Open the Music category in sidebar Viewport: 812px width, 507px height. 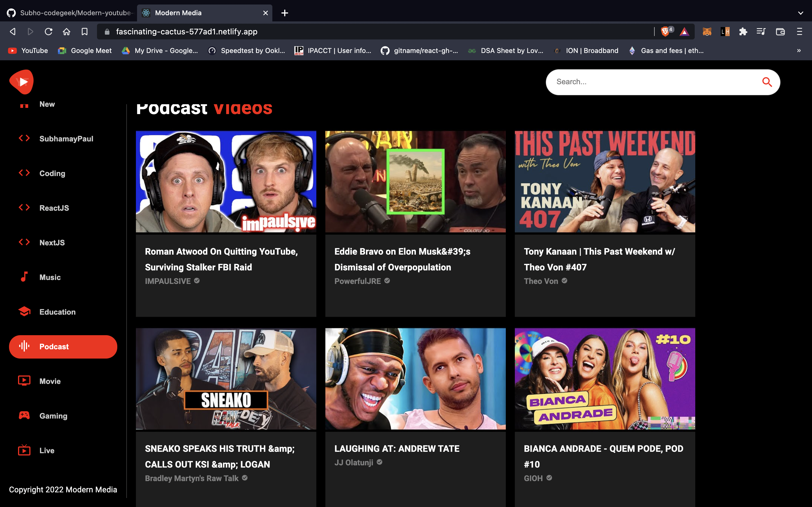pos(50,277)
